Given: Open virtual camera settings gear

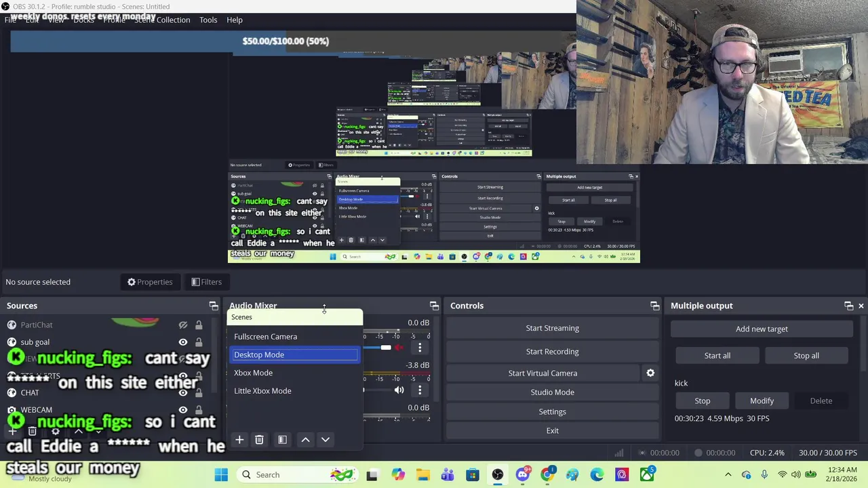Looking at the screenshot, I should (650, 373).
